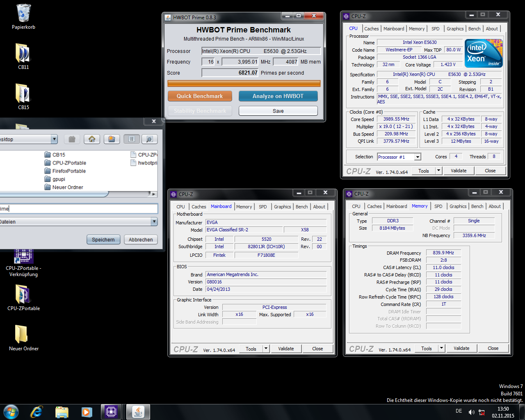Open CPU-ZPortable - Verknüpfung desktop shortcut

23,262
